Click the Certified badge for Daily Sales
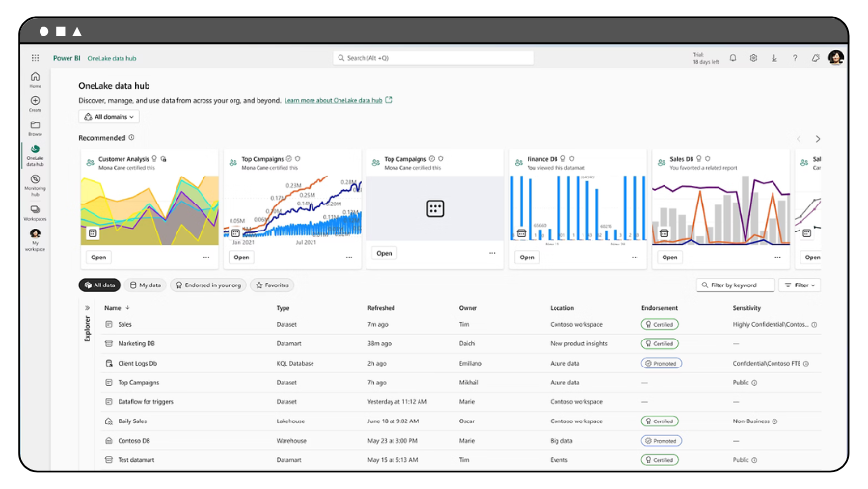Viewport: 868px width, 489px height. [x=660, y=421]
